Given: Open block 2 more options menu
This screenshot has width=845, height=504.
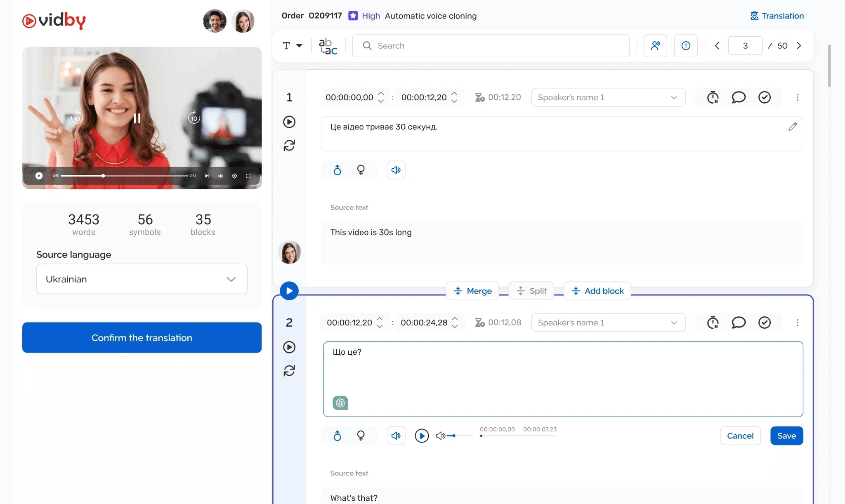Looking at the screenshot, I should (x=797, y=323).
